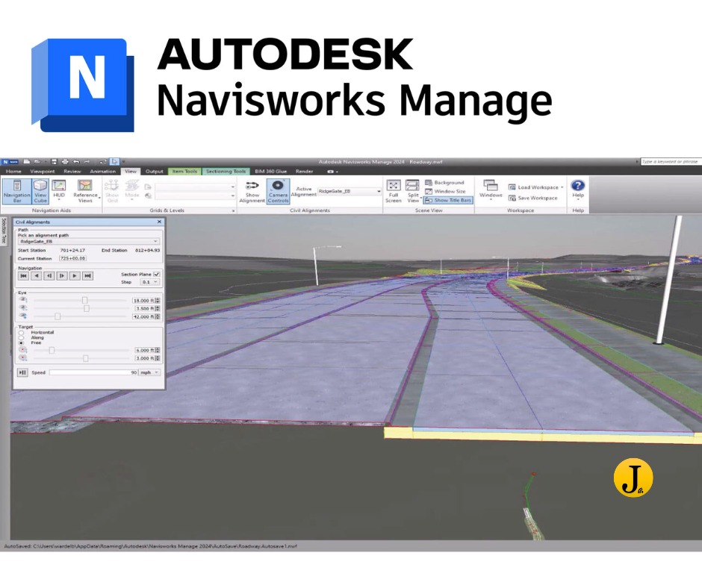Click the Speed value field
This screenshot has width=702, height=588.
click(x=93, y=372)
